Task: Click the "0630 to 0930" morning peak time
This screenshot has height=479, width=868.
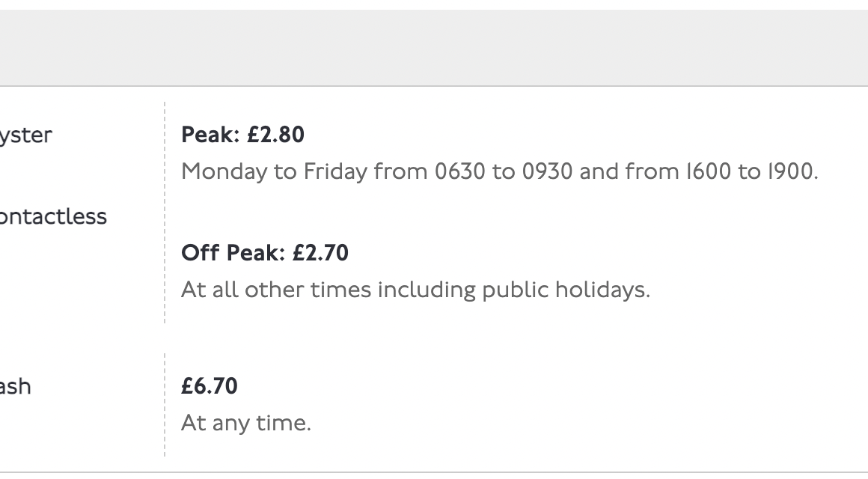Action: (x=504, y=172)
